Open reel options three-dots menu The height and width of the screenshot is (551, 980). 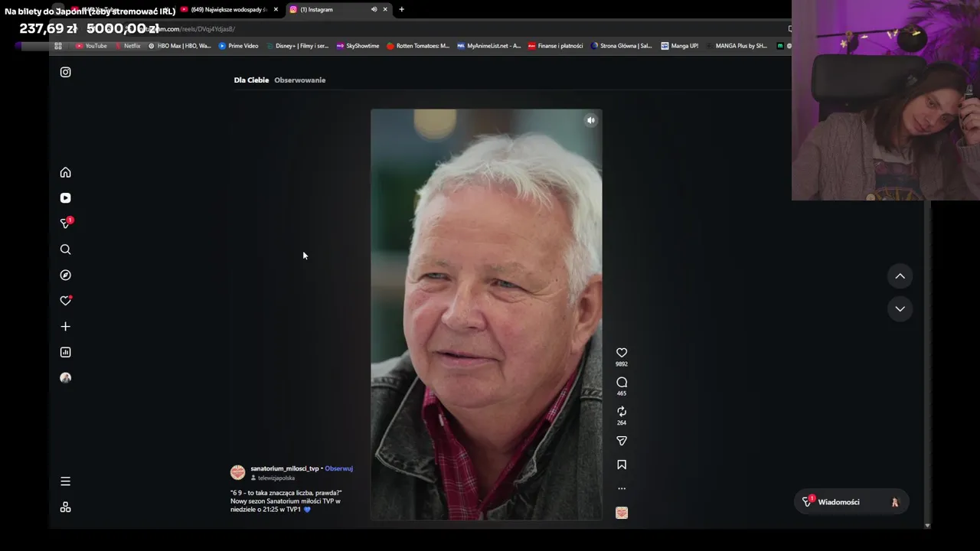[622, 488]
